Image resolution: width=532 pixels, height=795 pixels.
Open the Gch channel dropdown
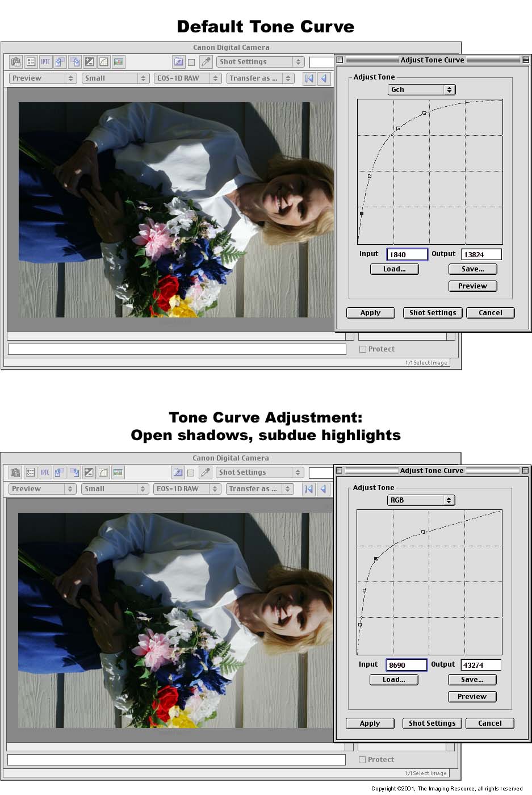tap(422, 90)
